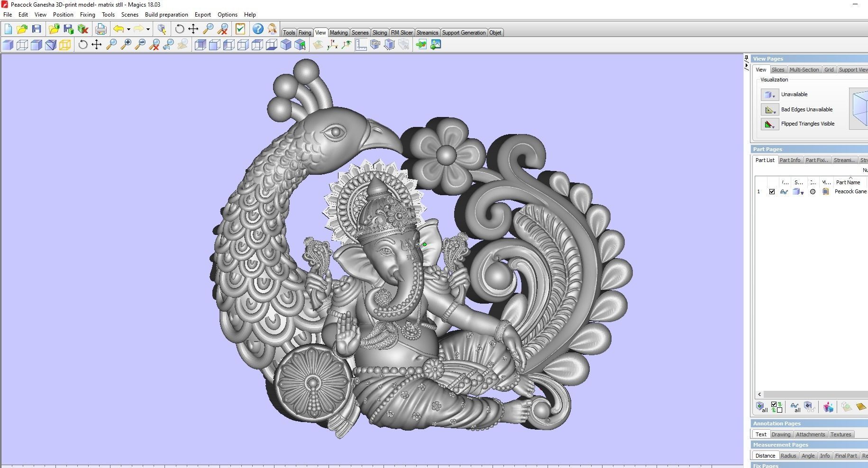Select the Peacock Ganesha part name row
Screen dimensions: 868x468
[850, 192]
